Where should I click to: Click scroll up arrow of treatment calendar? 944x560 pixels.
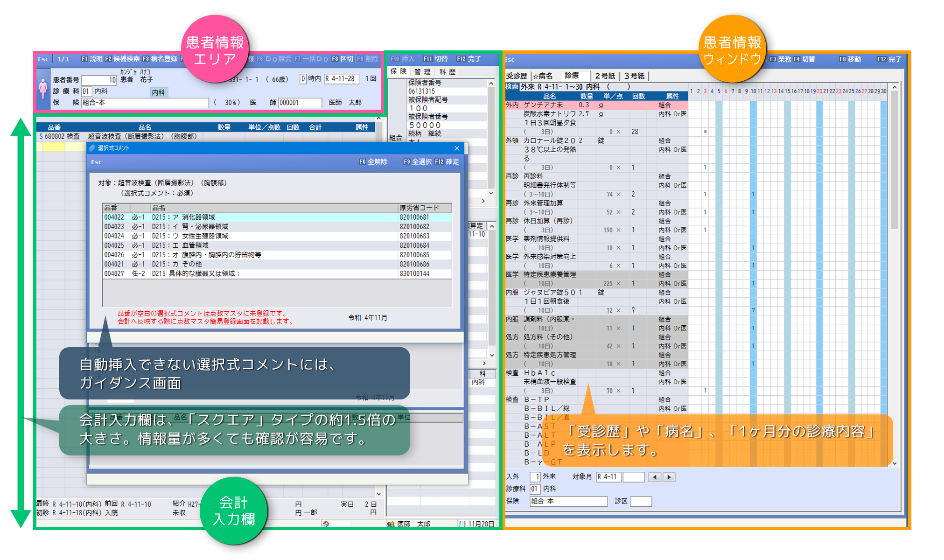coord(895,87)
